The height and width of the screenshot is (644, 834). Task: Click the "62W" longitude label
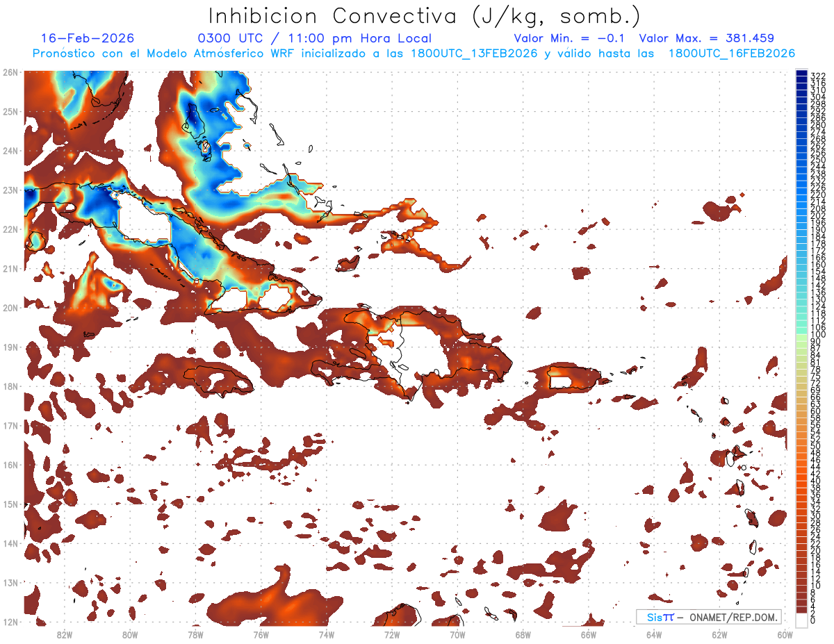coord(720,634)
